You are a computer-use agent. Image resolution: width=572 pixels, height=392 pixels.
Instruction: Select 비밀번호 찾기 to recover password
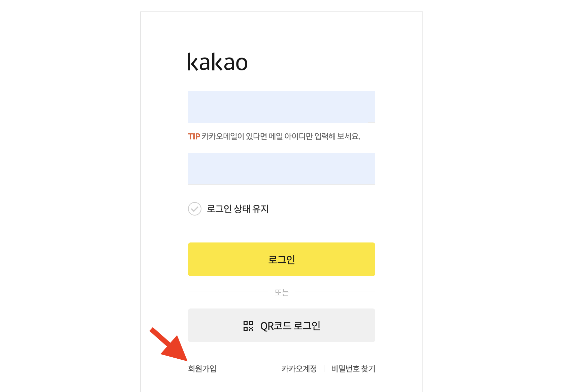[x=353, y=368]
